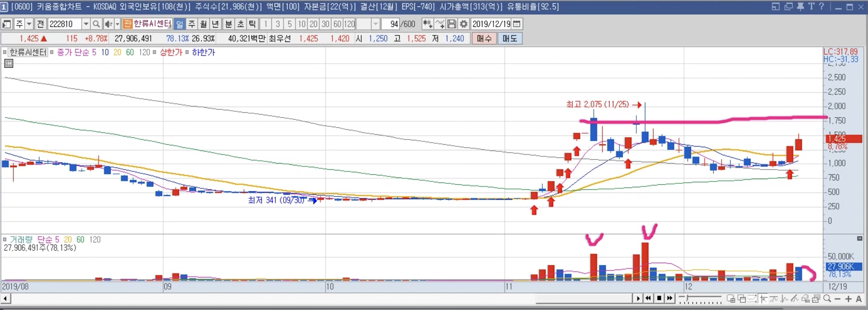Image resolution: width=868 pixels, height=310 pixels.
Task: Click the playback speed slider at bottom
Action: 700,298
